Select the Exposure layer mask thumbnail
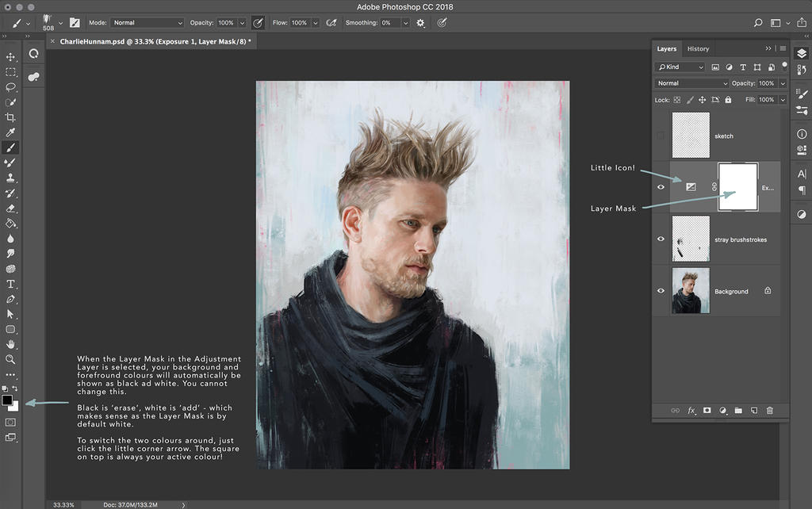The width and height of the screenshot is (812, 509). (x=737, y=187)
